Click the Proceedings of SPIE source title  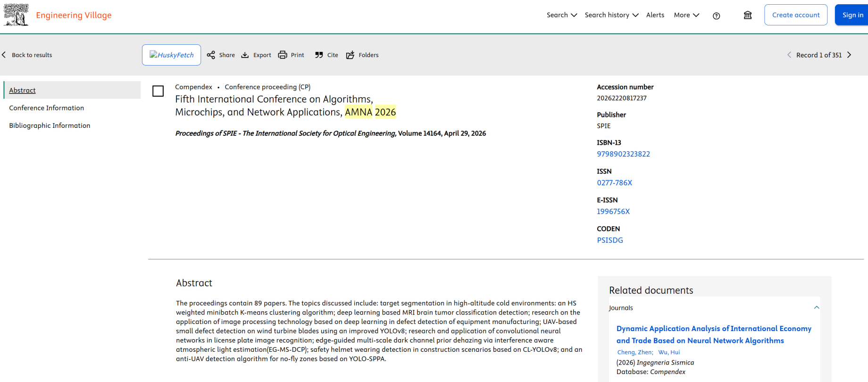(x=285, y=133)
